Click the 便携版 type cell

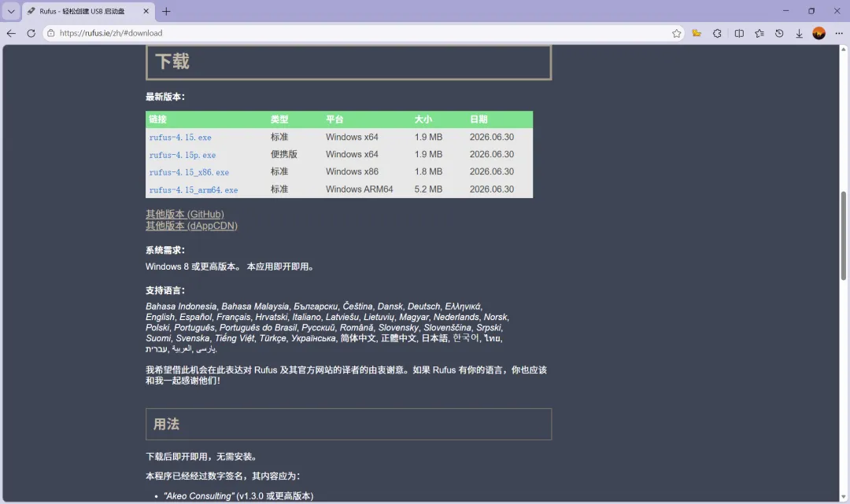284,154
